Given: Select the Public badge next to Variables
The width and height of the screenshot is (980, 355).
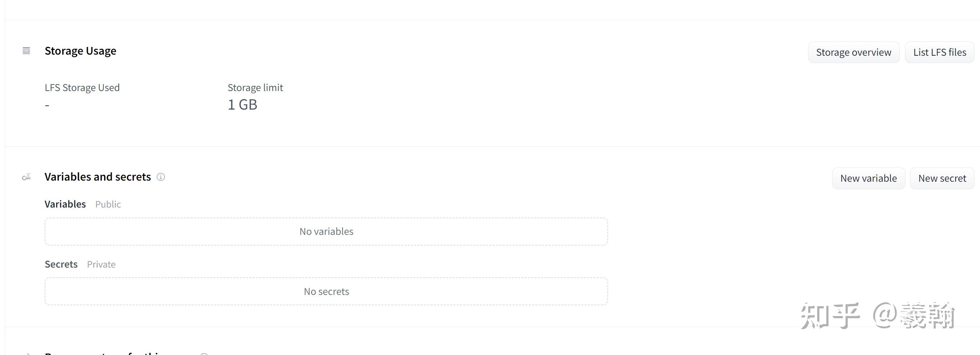Looking at the screenshot, I should click(108, 204).
